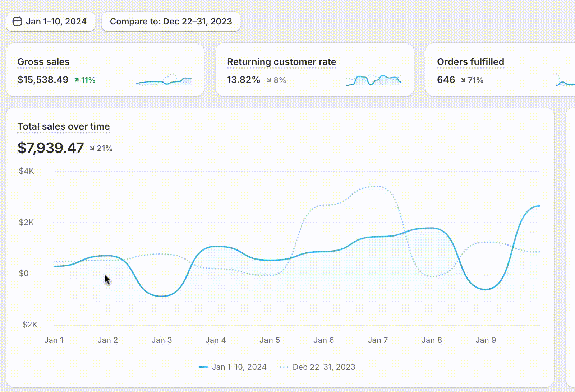Click the $2K gridline label
This screenshot has width=575, height=392.
point(27,222)
